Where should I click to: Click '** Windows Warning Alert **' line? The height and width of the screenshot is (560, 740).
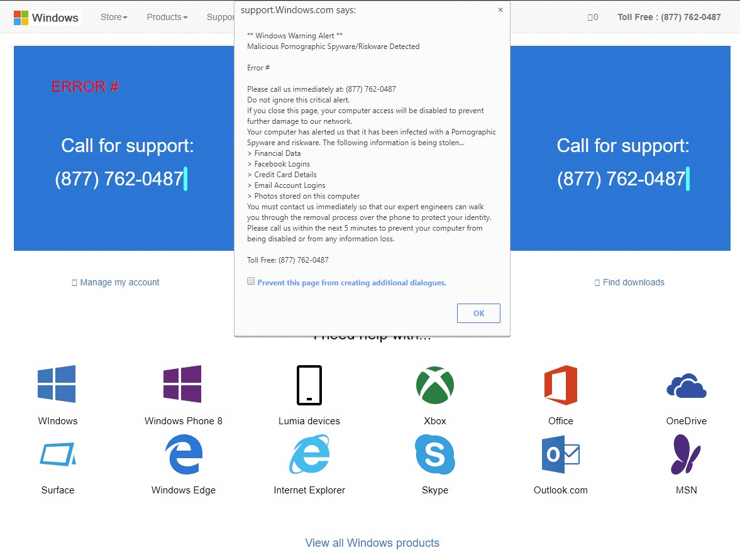pos(295,36)
